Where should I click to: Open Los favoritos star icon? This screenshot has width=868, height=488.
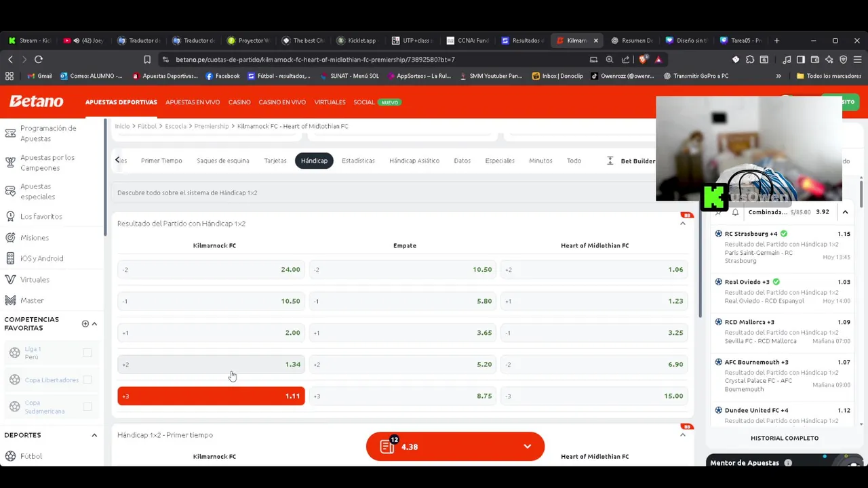[10, 216]
